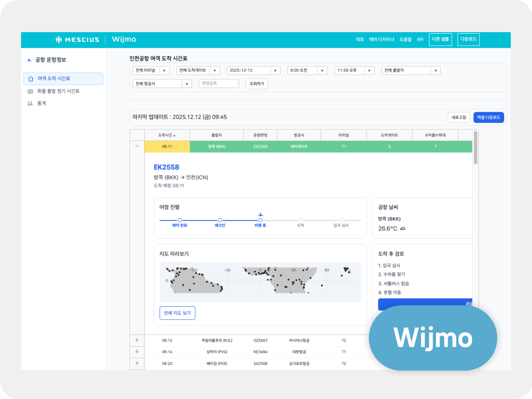Image resolution: width=532 pixels, height=399 pixels.
Task: Click the blue EK2558 detail heading
Action: [167, 167]
